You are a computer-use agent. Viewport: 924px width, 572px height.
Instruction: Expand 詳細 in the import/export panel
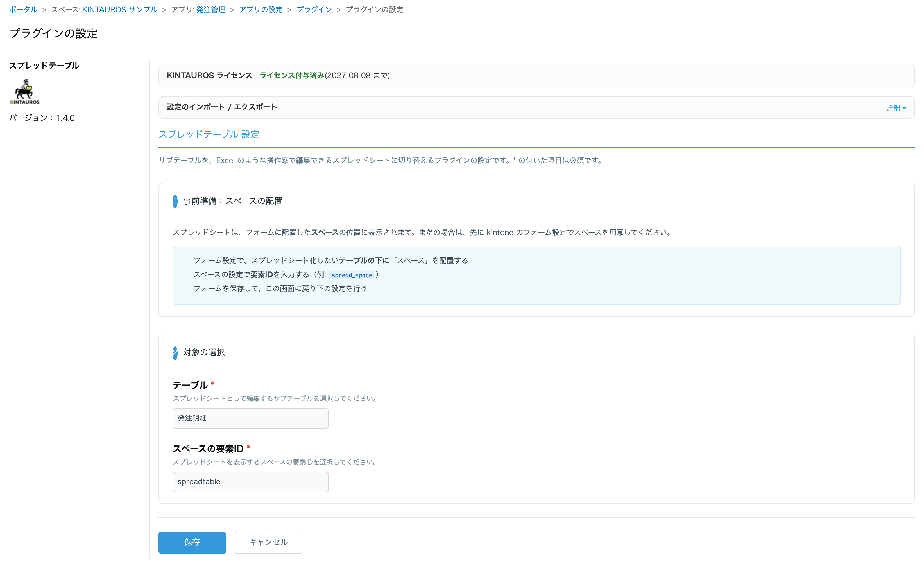coord(896,108)
